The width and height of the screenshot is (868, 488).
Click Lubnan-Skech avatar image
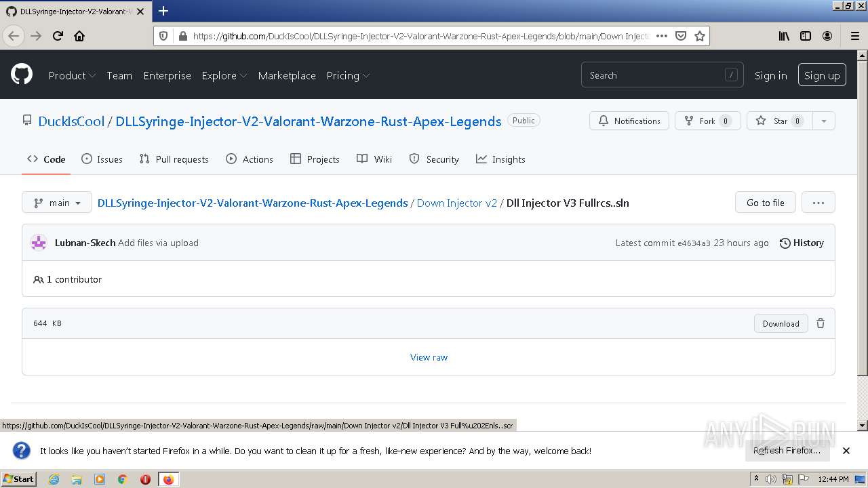39,243
